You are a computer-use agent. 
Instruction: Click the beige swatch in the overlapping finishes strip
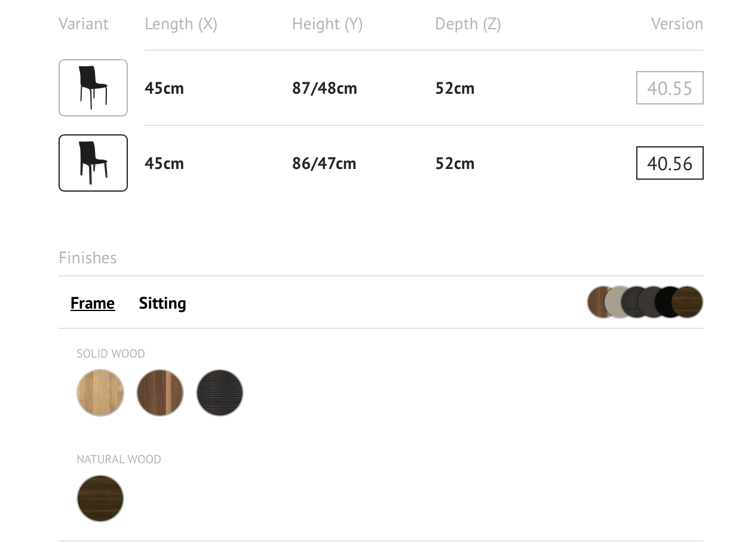click(613, 302)
